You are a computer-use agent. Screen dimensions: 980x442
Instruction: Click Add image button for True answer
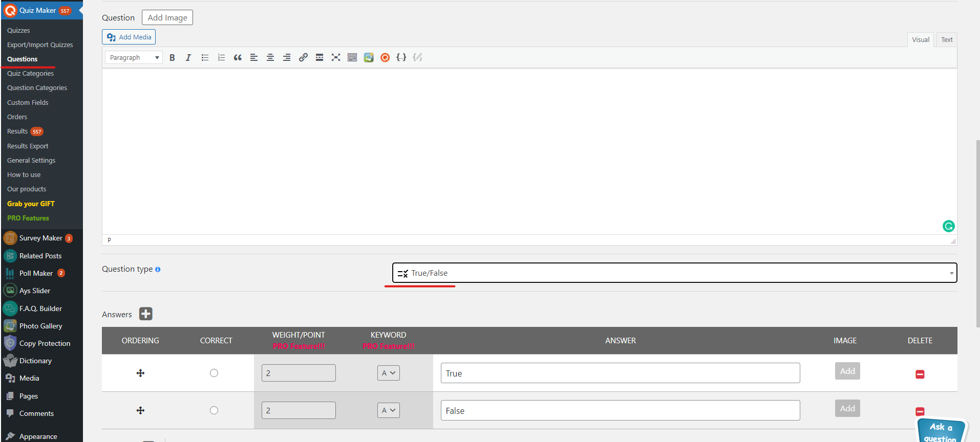(x=847, y=371)
